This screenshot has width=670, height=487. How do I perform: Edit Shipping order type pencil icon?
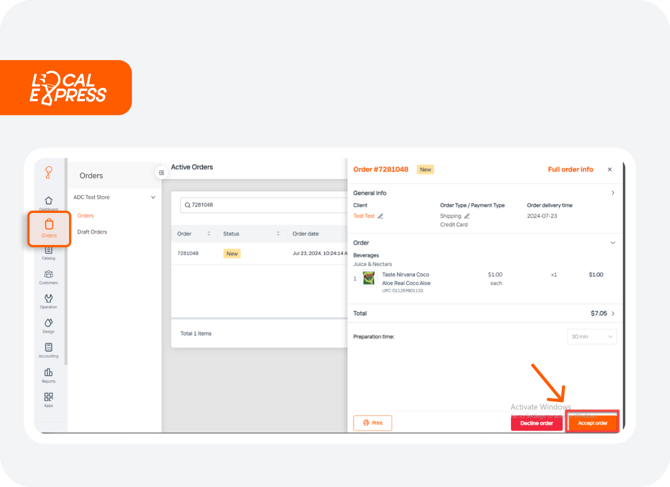pyautogui.click(x=467, y=216)
